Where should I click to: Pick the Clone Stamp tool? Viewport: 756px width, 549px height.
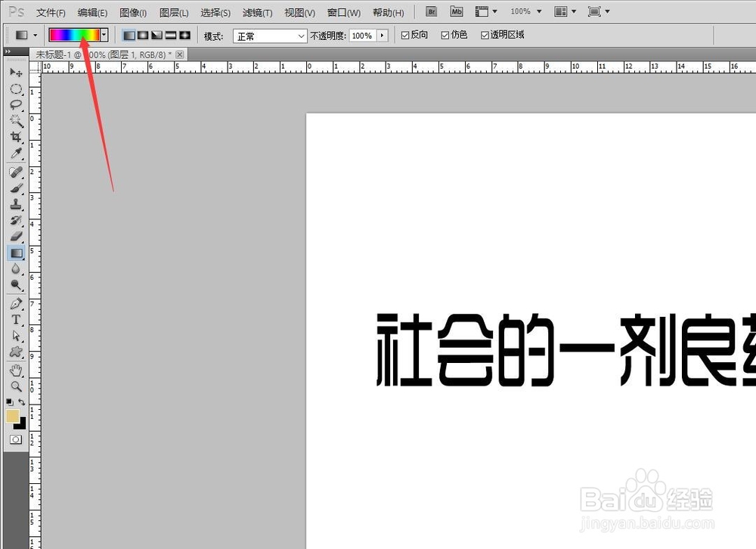click(x=17, y=205)
